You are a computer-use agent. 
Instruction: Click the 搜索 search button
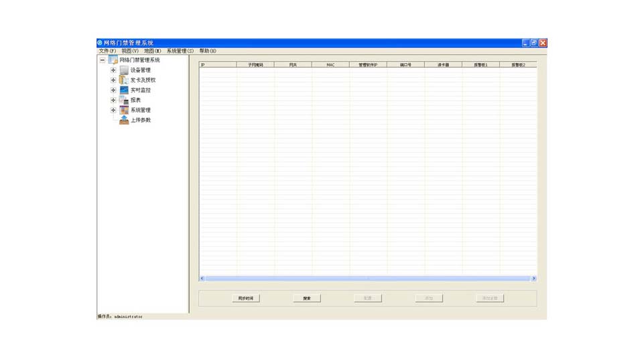click(x=307, y=298)
